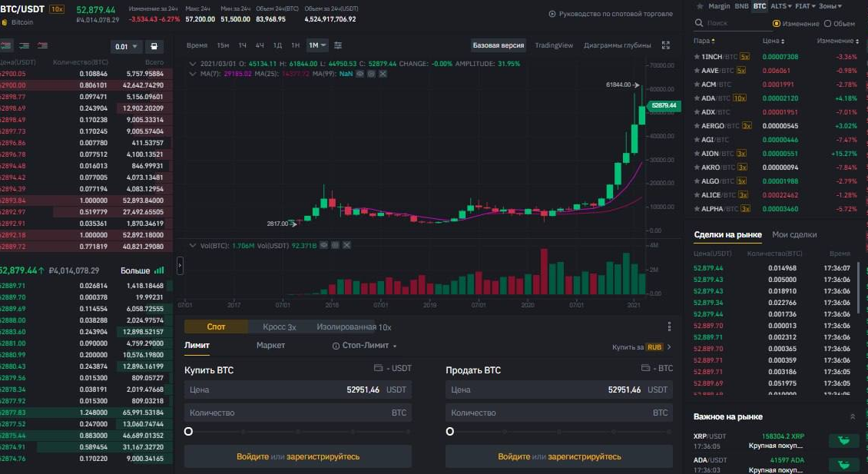Viewport: 868px width, 474px height.
Task: Click the search icon in pairs panel
Action: [x=700, y=23]
